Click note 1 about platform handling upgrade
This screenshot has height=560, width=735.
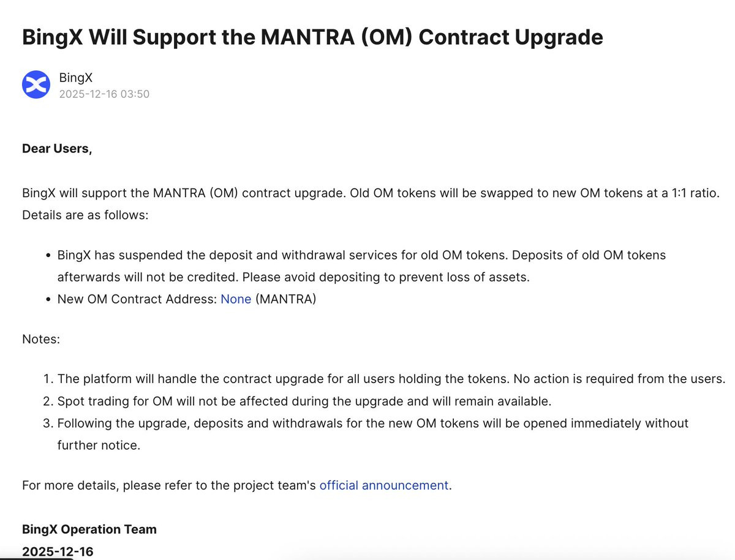[x=391, y=379]
